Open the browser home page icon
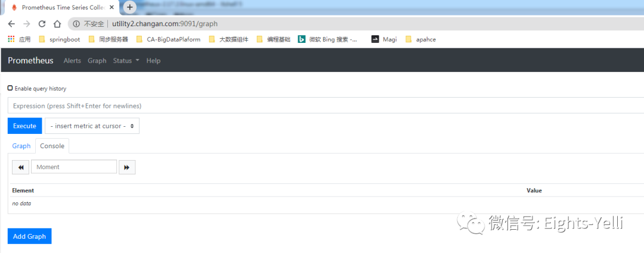This screenshot has height=253, width=644. (x=57, y=24)
